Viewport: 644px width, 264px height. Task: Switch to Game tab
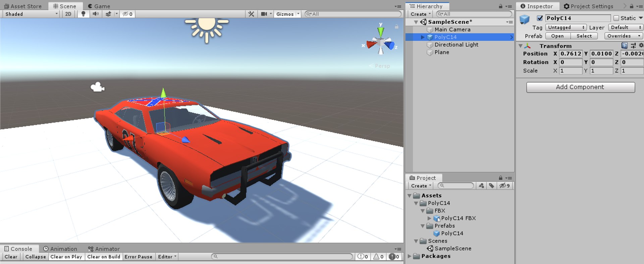click(x=99, y=6)
